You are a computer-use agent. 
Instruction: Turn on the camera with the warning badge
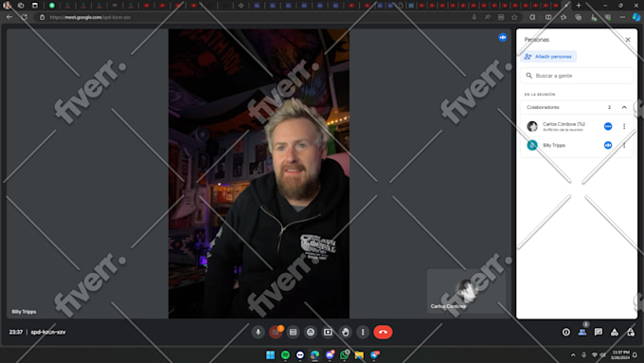pos(276,332)
